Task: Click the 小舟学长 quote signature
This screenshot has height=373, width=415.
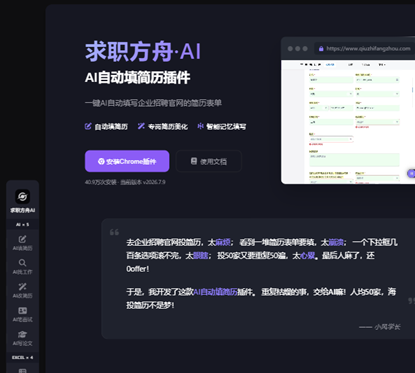Action: coord(380,327)
